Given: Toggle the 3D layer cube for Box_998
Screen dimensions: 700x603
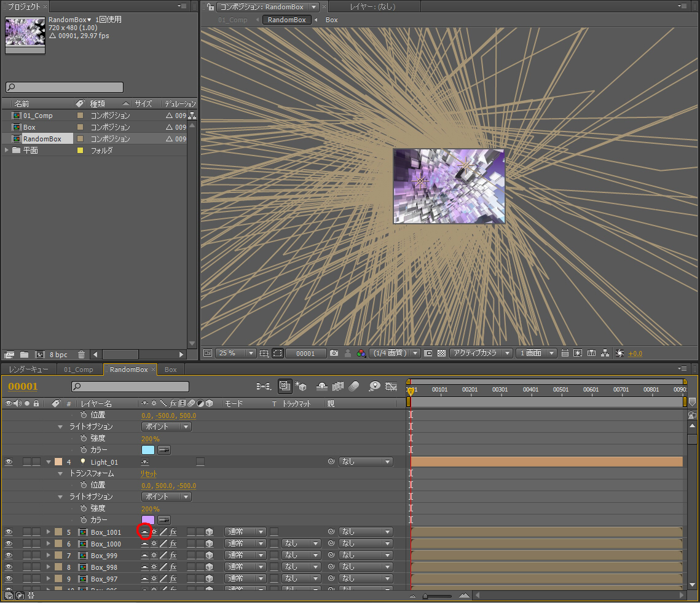Looking at the screenshot, I should tap(209, 567).
